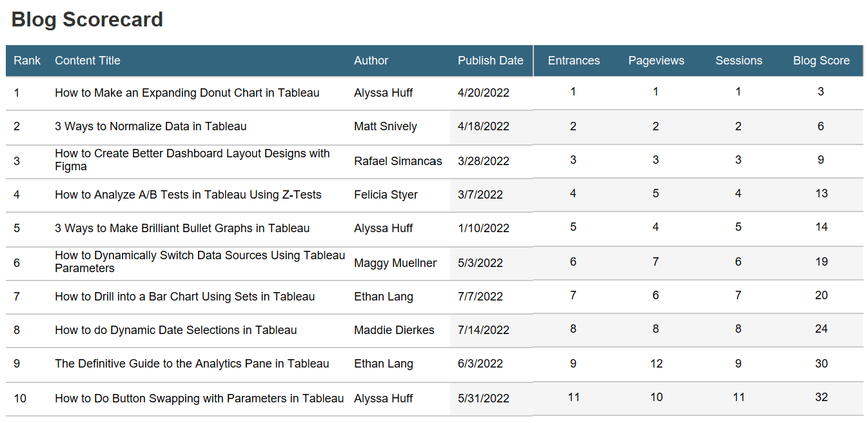
Task: Click Alyssa Huff in the rank 1 row
Action: coord(384,93)
